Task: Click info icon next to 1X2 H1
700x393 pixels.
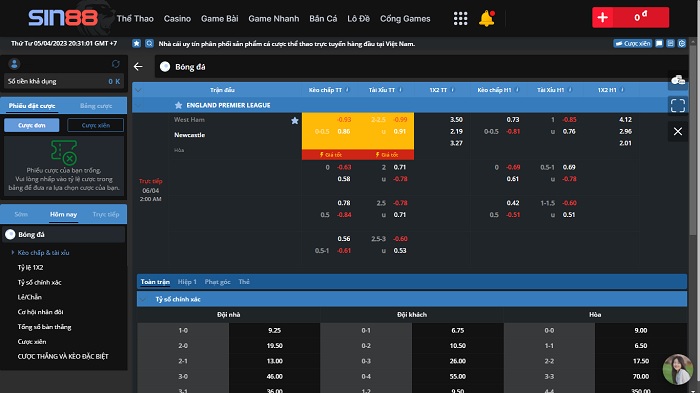Action: click(x=622, y=90)
